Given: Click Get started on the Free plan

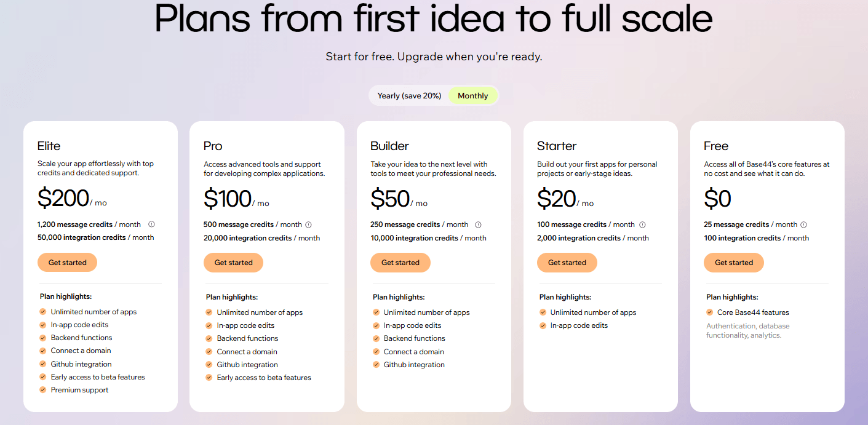Looking at the screenshot, I should tap(733, 262).
